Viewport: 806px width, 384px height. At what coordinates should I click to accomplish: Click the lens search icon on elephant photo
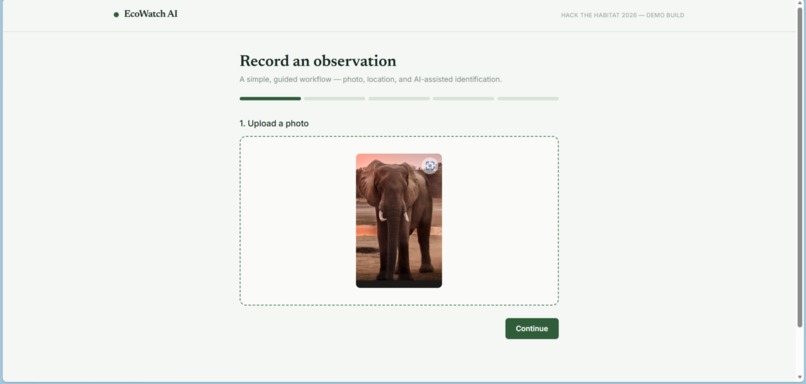pos(430,166)
